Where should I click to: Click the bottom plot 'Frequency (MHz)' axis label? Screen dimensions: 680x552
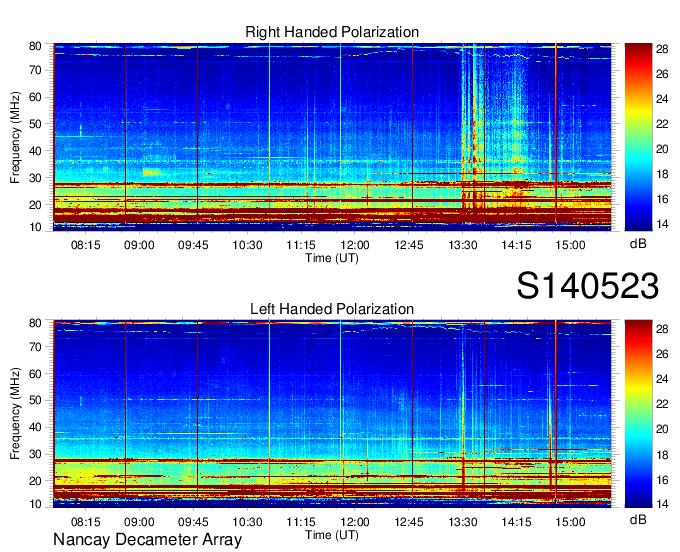click(x=15, y=414)
